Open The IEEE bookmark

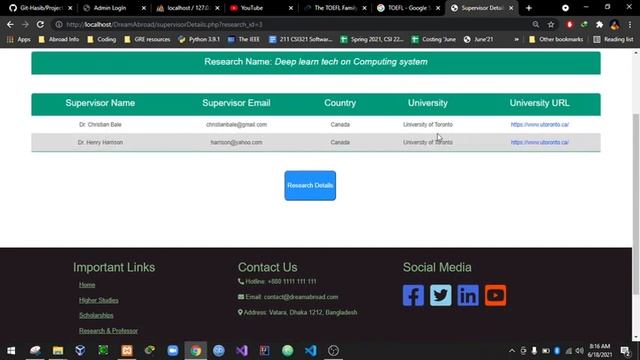pyautogui.click(x=244, y=39)
